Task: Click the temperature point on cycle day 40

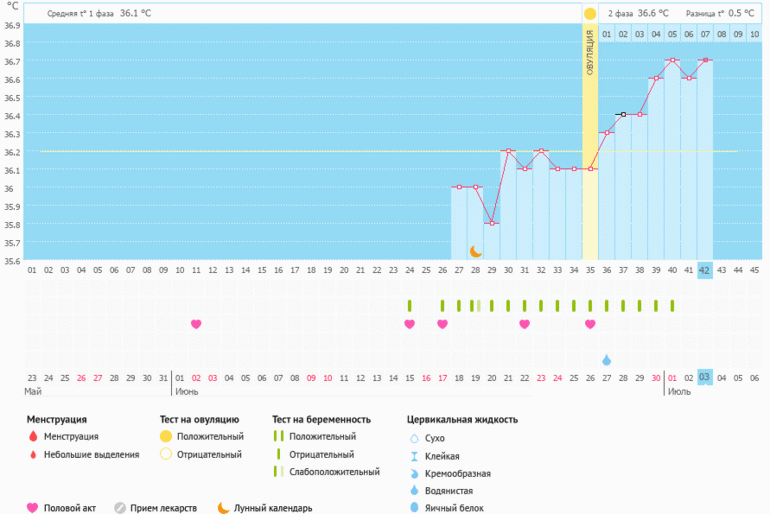Action: pos(672,60)
